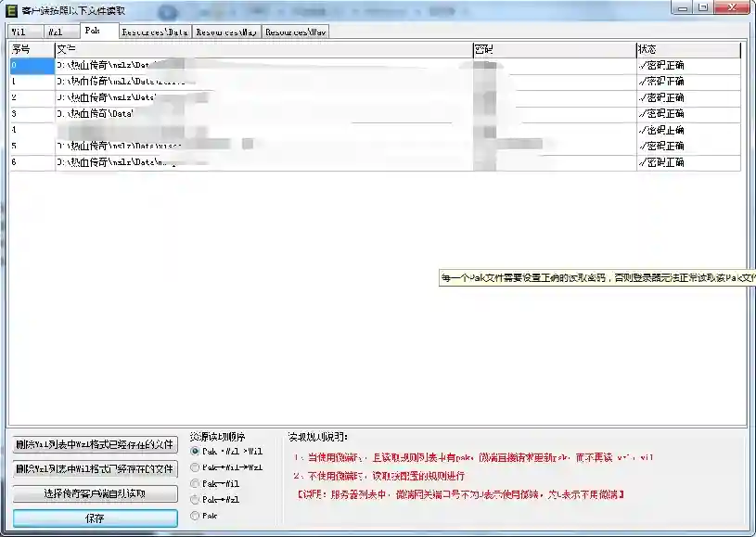Click the 密码正确 status in row 1
Viewport: 756px width, 537px height.
pos(661,82)
